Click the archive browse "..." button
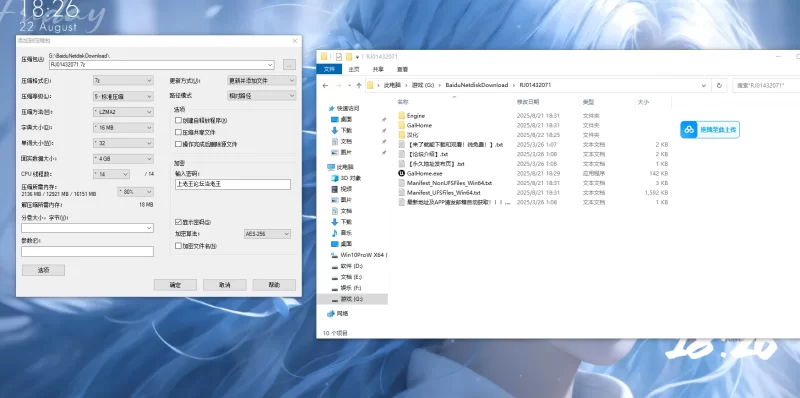This screenshot has height=398, width=800. pyautogui.click(x=289, y=65)
